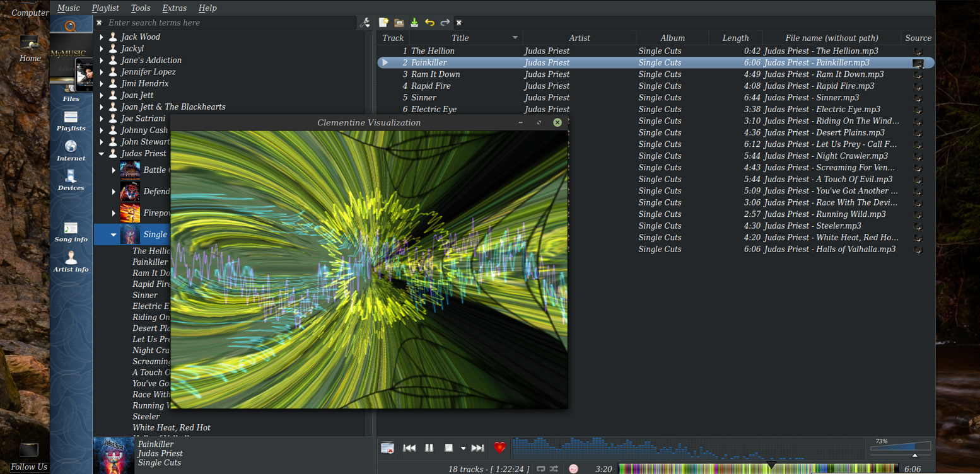Pause the playing track
The width and height of the screenshot is (980, 474).
[429, 448]
